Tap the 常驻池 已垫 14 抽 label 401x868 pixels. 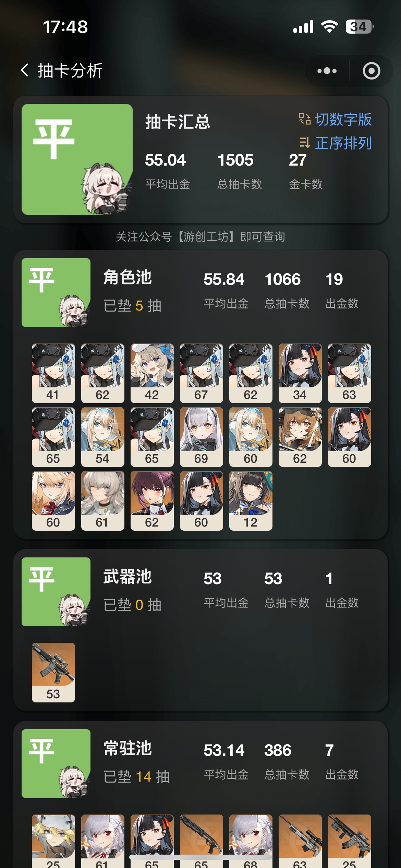click(137, 776)
